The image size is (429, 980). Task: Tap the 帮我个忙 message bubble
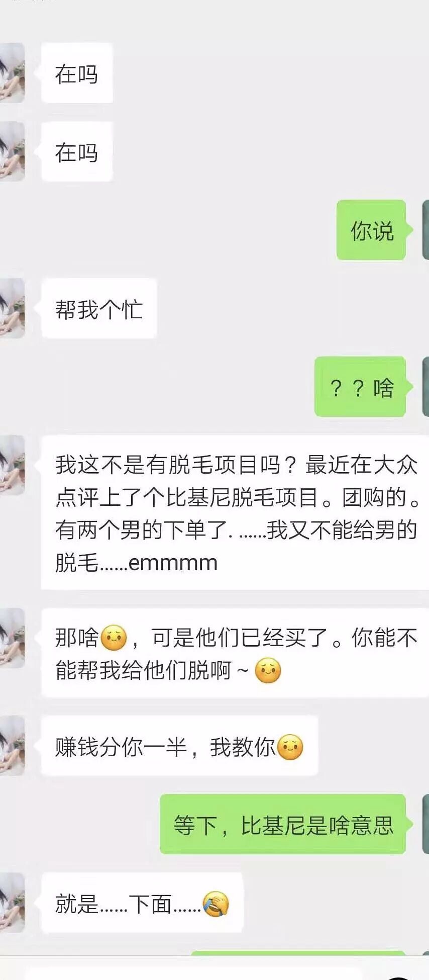coord(99,308)
